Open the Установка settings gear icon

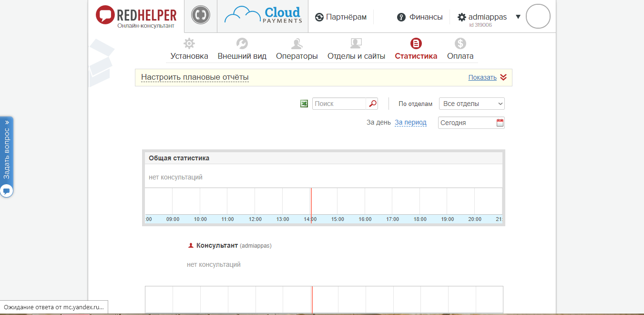189,43
